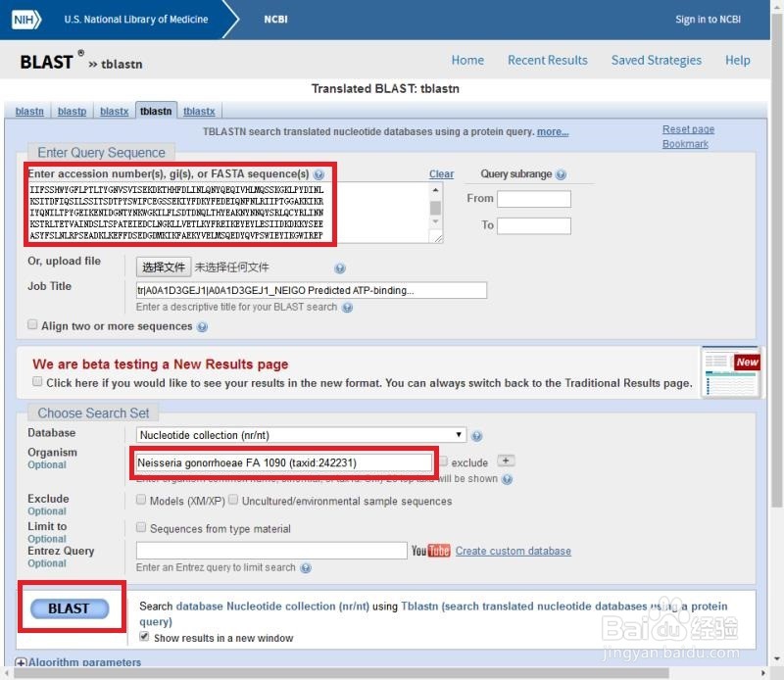Click the choose file upload button
This screenshot has width=784, height=680.
164,267
